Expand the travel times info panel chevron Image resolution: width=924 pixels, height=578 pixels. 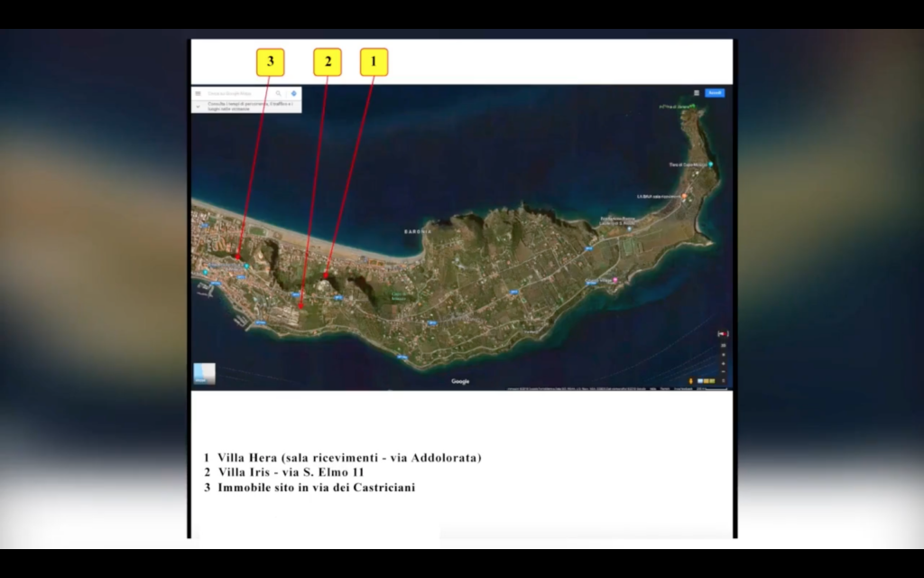click(199, 106)
